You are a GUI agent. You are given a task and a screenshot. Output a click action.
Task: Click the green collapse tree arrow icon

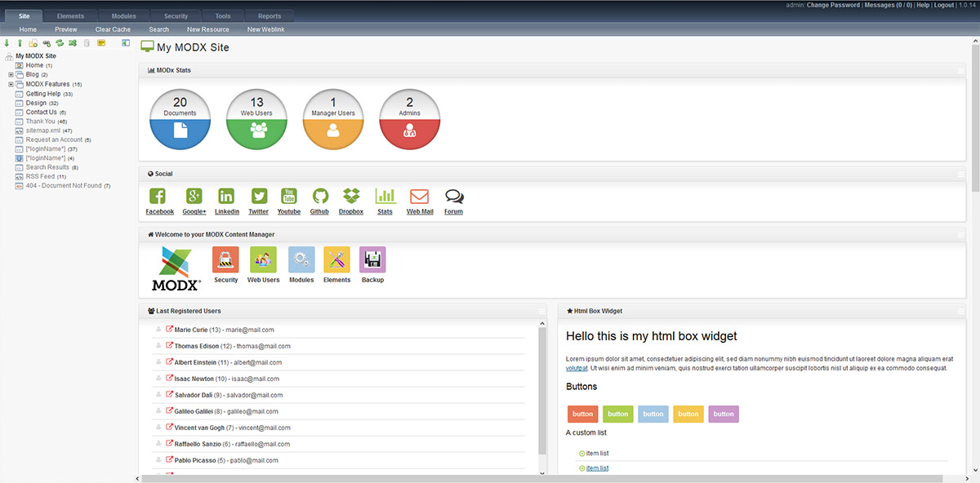pos(20,42)
